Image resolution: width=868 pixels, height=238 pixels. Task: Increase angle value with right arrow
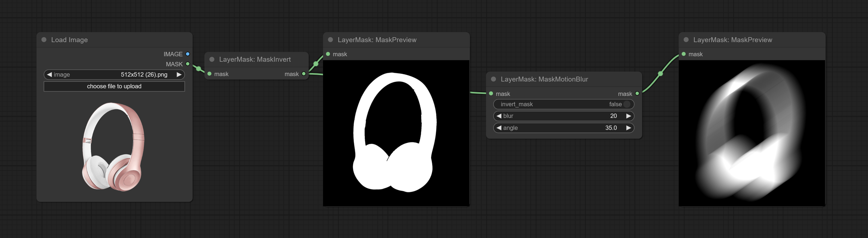tap(628, 128)
